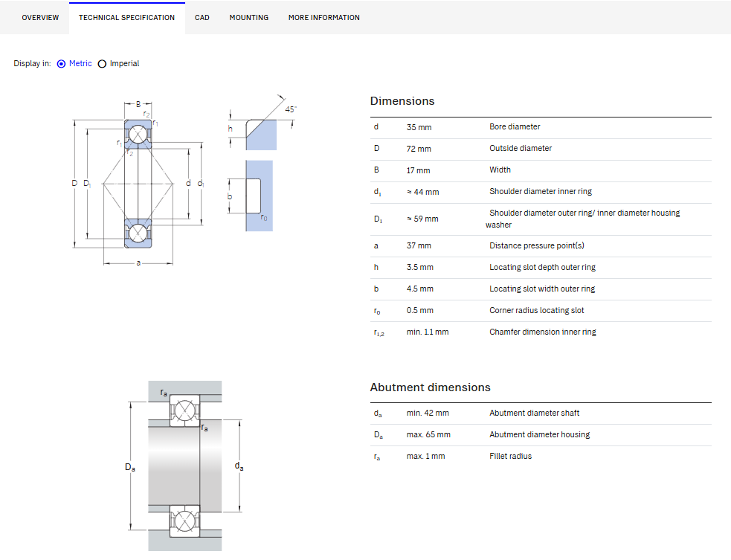Click the 4.5 mm slot width value

pos(420,289)
